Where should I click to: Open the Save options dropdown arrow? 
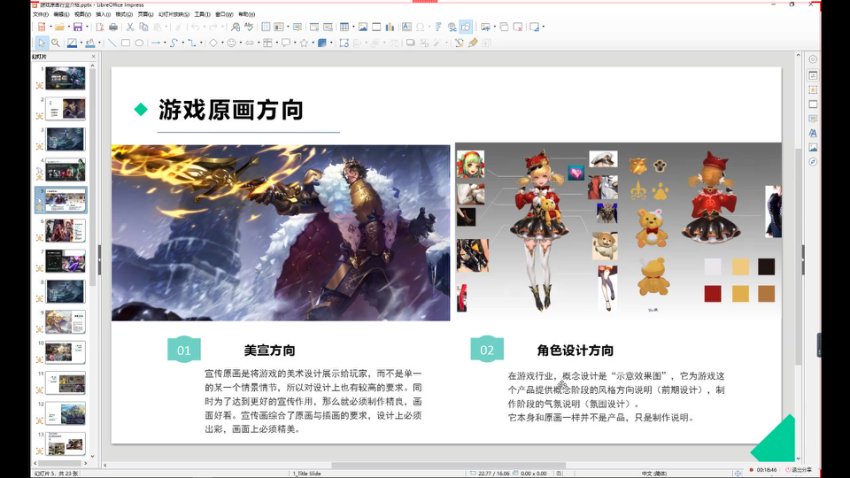(x=86, y=27)
